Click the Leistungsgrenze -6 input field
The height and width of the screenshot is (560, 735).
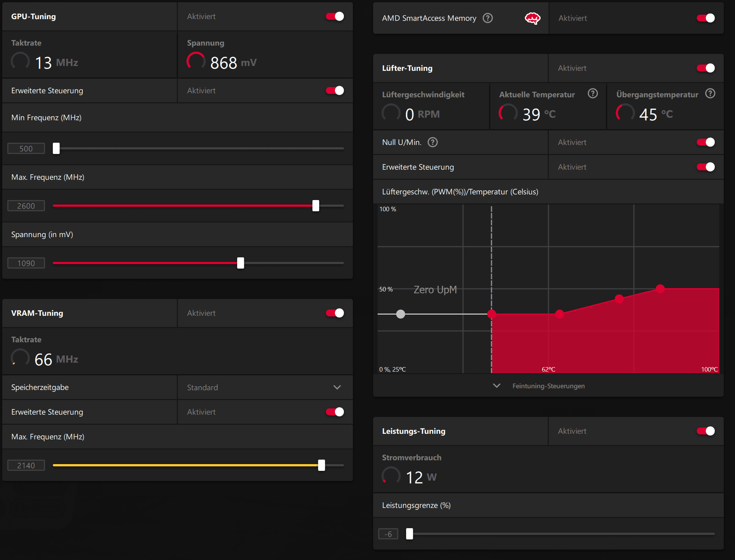click(388, 534)
